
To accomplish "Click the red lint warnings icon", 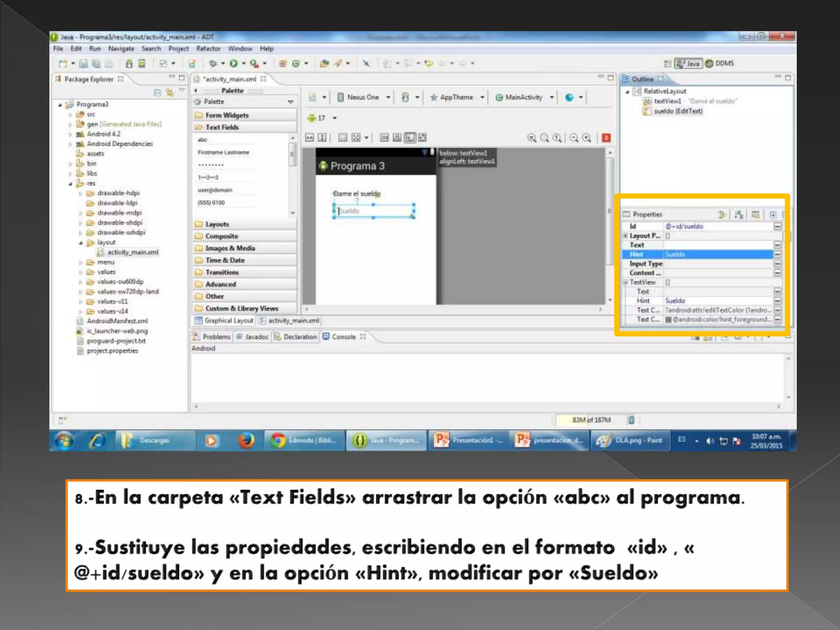I will [x=606, y=138].
